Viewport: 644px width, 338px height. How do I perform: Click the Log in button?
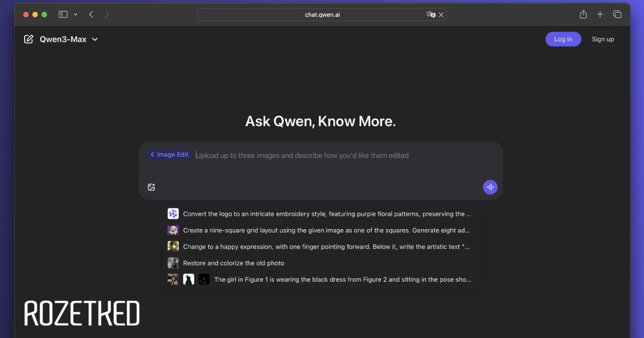click(563, 39)
